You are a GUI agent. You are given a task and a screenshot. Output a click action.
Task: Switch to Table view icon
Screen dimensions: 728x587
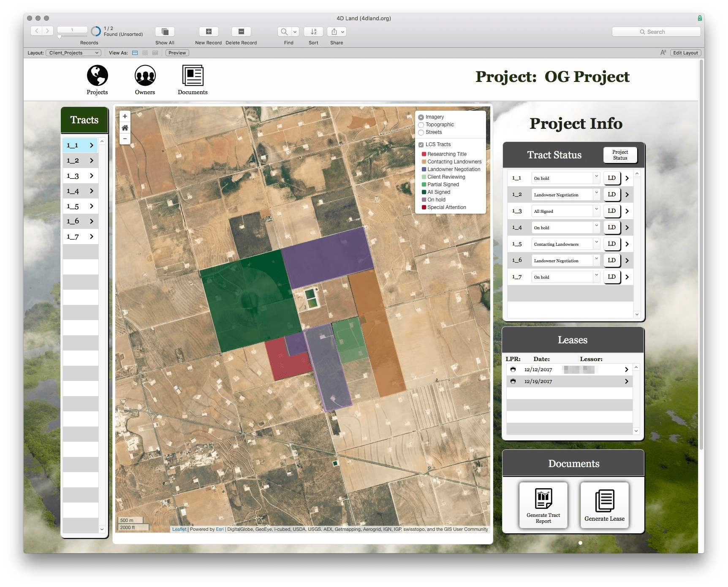(155, 53)
